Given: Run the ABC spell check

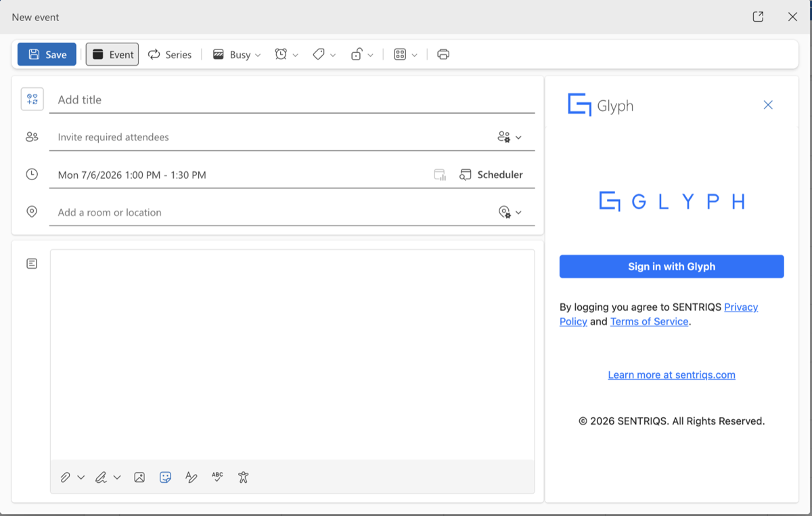Looking at the screenshot, I should tap(217, 477).
